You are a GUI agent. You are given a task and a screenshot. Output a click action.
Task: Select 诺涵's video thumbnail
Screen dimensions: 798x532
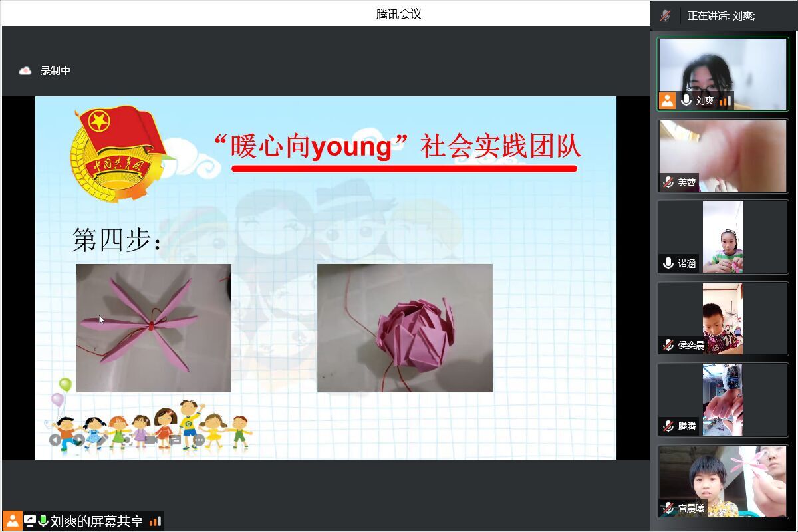[x=723, y=237]
